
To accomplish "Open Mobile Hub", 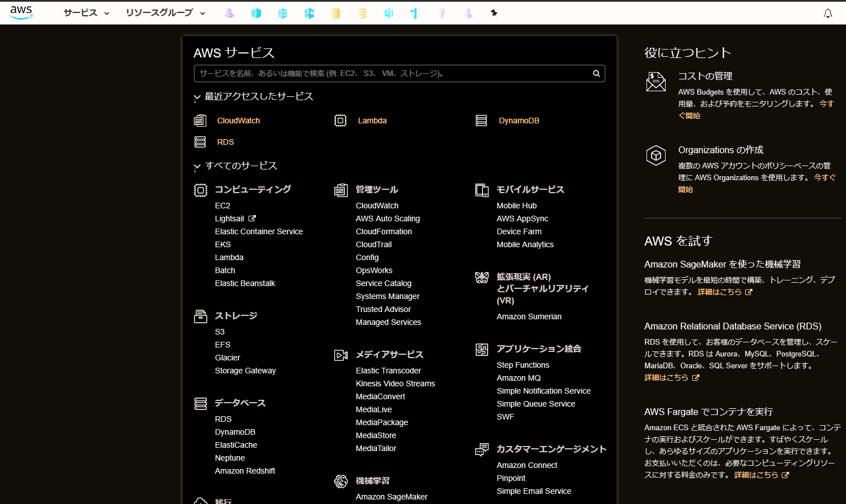I will 516,206.
